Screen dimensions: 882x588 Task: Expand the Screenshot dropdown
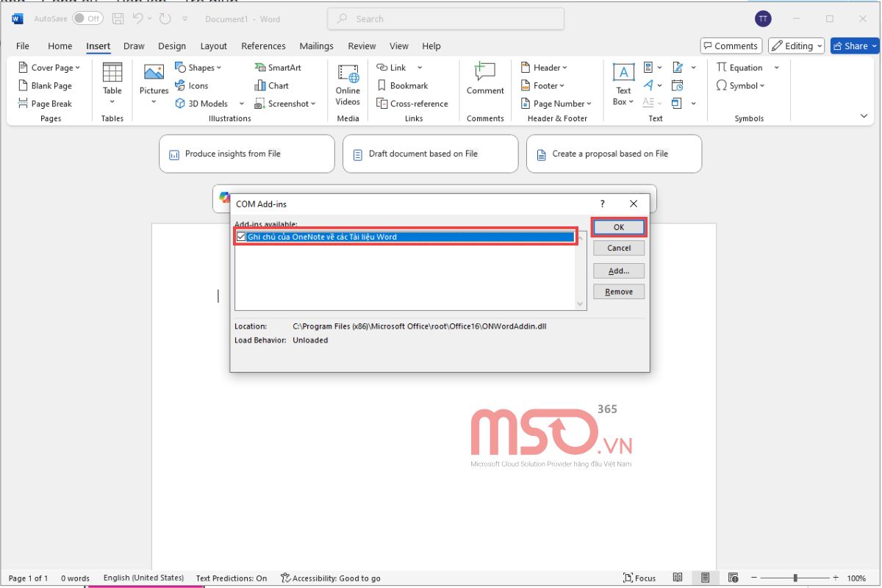click(312, 104)
